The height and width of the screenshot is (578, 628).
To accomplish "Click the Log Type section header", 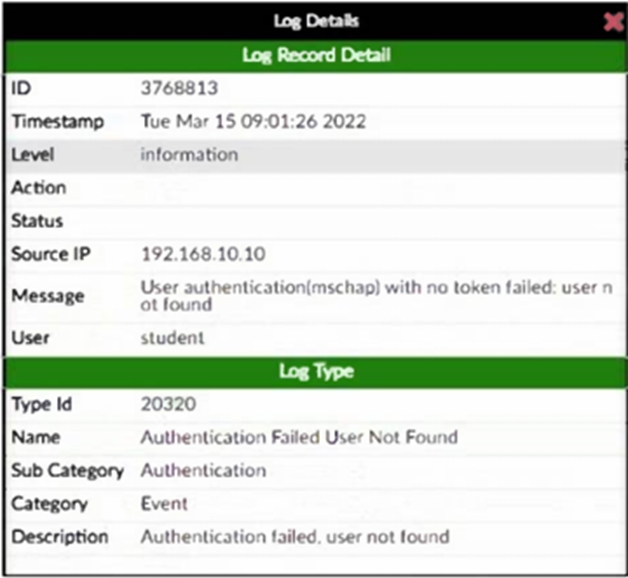I will click(316, 372).
